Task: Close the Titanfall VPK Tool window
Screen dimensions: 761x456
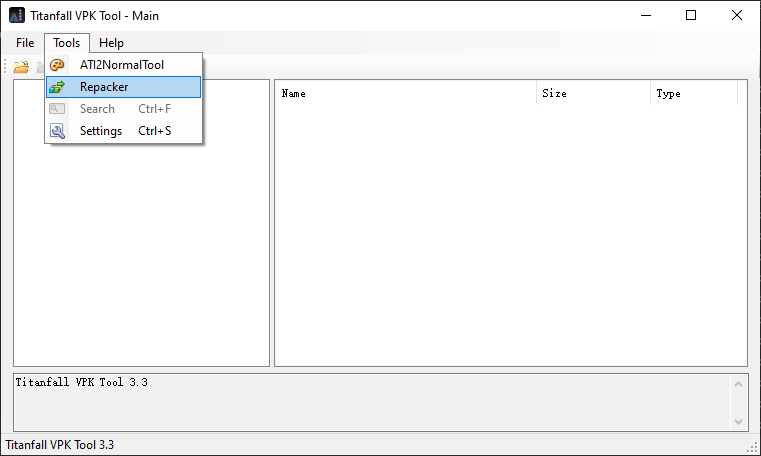Action: (x=736, y=16)
